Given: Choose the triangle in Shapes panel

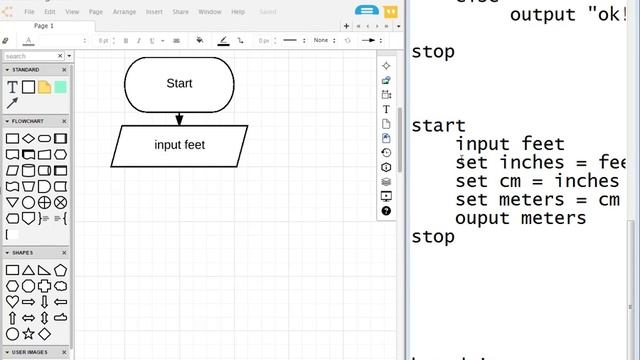Looking at the screenshot, I should click(x=28, y=270).
